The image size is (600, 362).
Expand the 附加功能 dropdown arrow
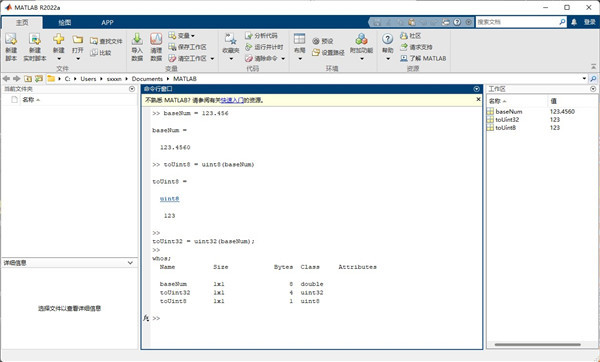(x=362, y=59)
